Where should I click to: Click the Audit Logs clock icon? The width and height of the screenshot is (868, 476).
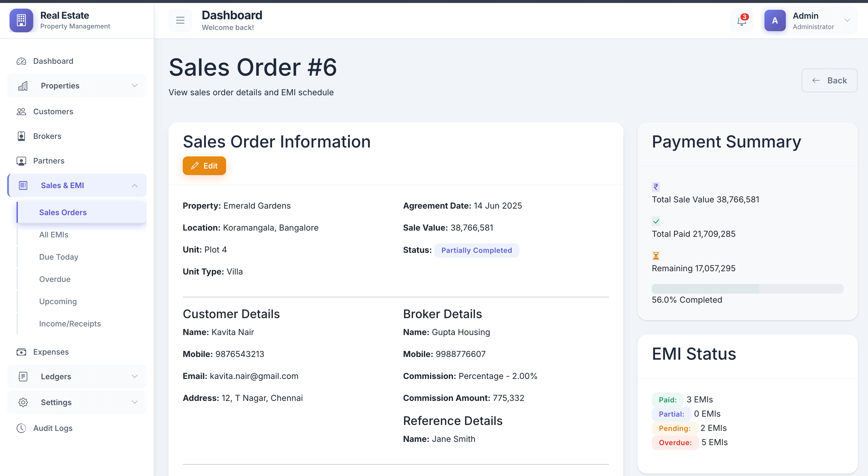21,428
